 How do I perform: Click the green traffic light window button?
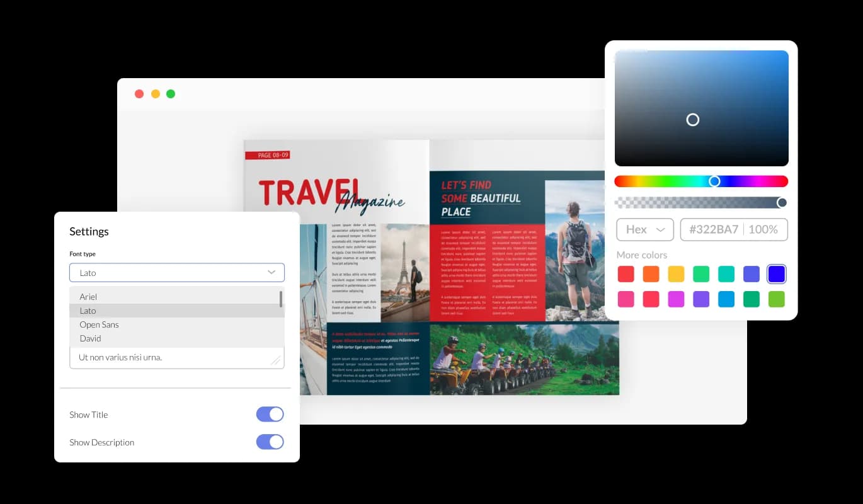(x=170, y=93)
